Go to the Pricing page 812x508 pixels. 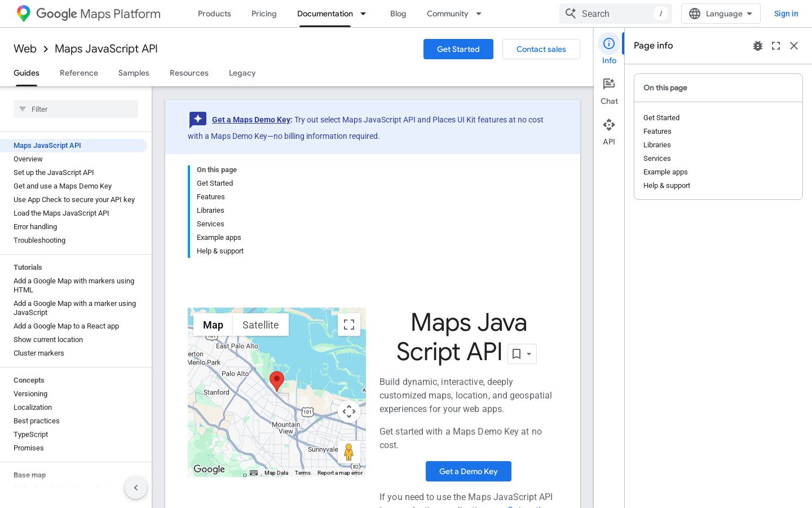tap(264, 14)
